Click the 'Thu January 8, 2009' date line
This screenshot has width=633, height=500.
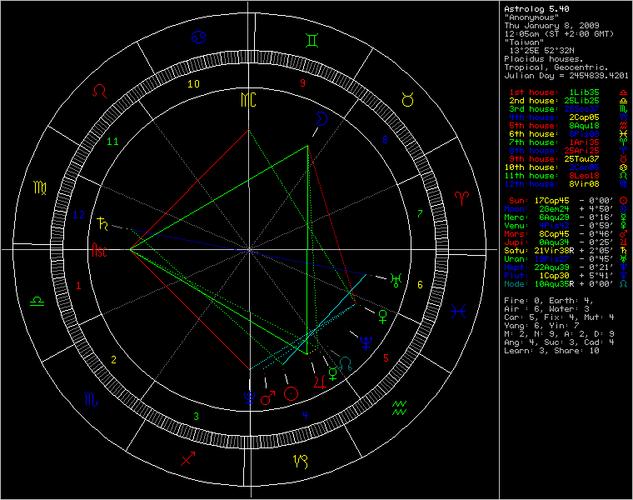(552, 25)
